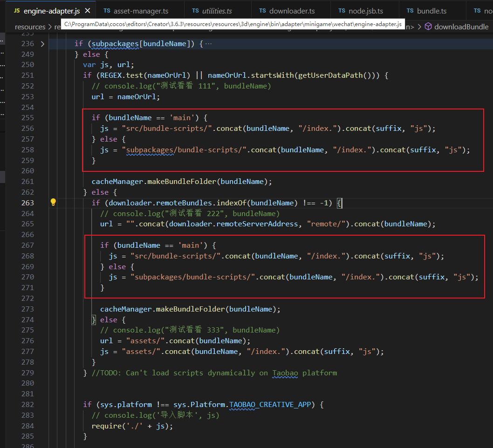Click the TS icon on utilities.ts tab
The height and width of the screenshot is (448, 493).
(x=195, y=11)
